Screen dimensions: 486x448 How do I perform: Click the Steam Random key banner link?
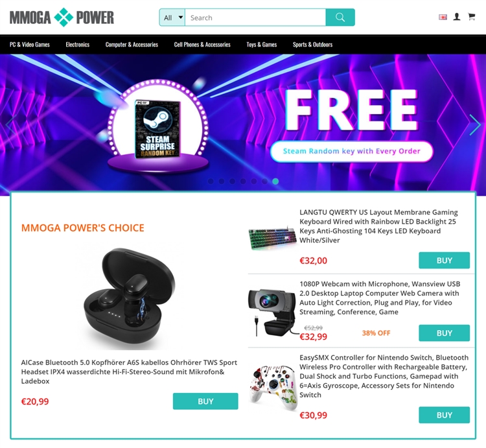[351, 151]
